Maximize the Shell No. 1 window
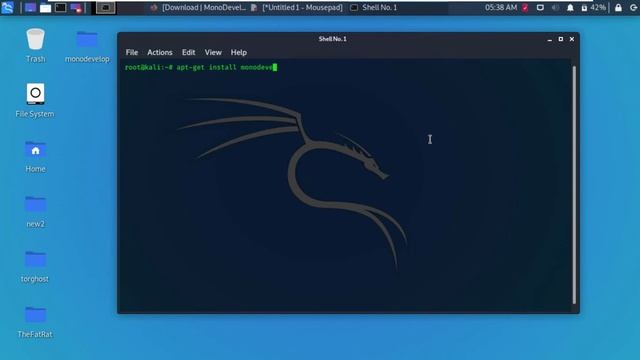640x360 pixels. (561, 39)
